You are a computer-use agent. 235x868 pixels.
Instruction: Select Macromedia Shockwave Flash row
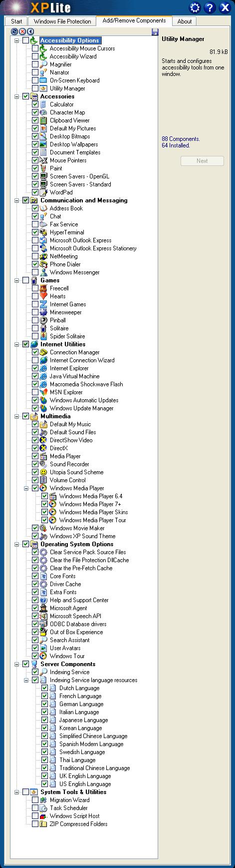tap(86, 384)
